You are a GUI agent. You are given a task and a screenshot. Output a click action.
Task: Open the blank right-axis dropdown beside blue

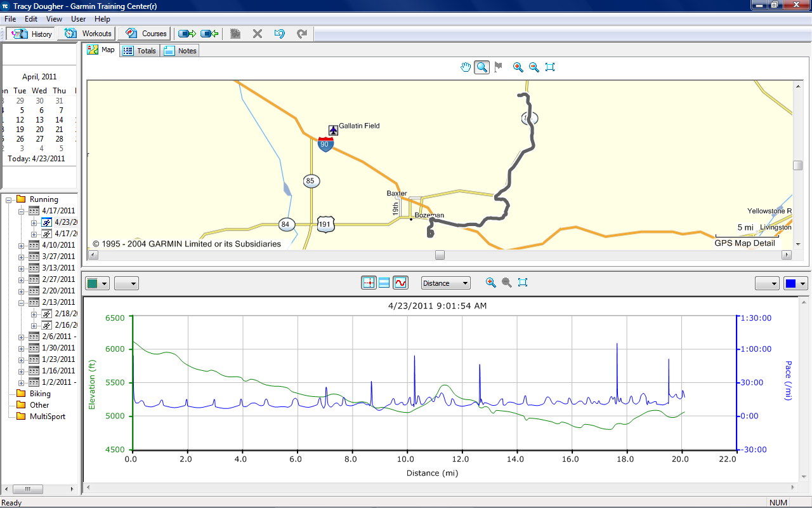(767, 283)
